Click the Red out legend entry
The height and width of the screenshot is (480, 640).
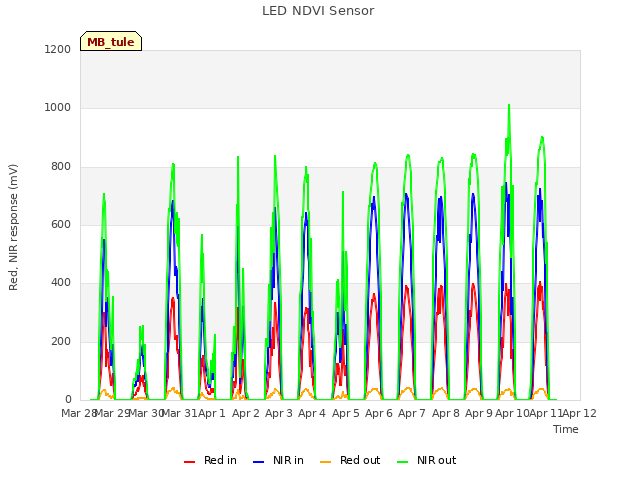point(350,460)
